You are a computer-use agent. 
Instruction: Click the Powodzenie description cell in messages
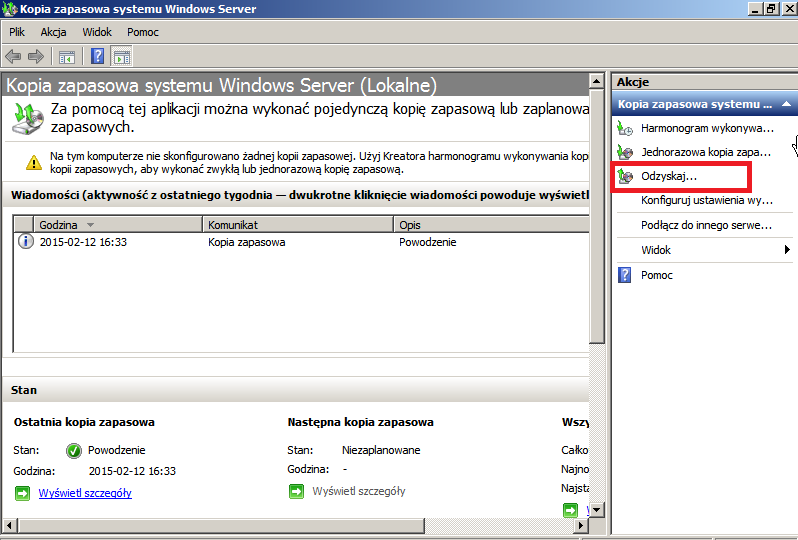(x=428, y=242)
